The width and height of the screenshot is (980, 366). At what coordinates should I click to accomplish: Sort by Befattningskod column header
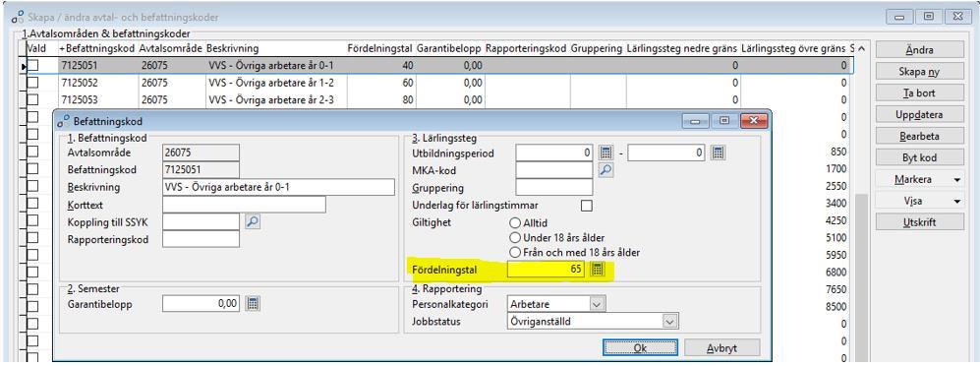97,48
